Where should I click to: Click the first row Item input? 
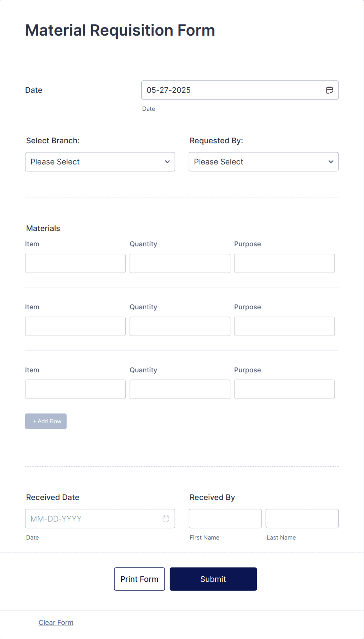pos(75,263)
